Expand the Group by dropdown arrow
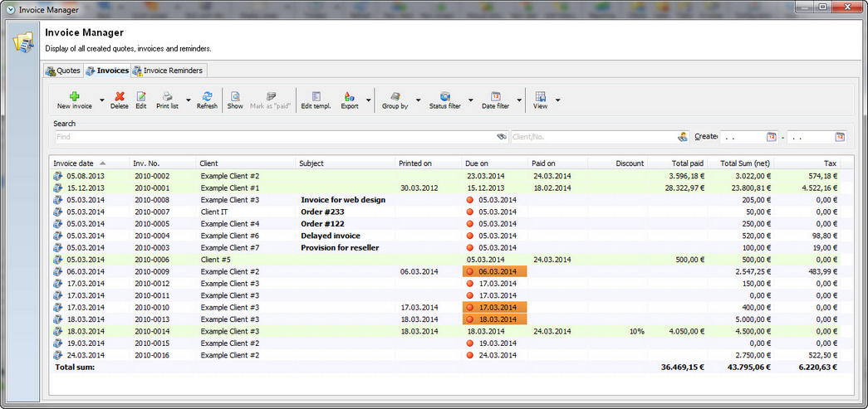The width and height of the screenshot is (868, 409). [x=418, y=100]
